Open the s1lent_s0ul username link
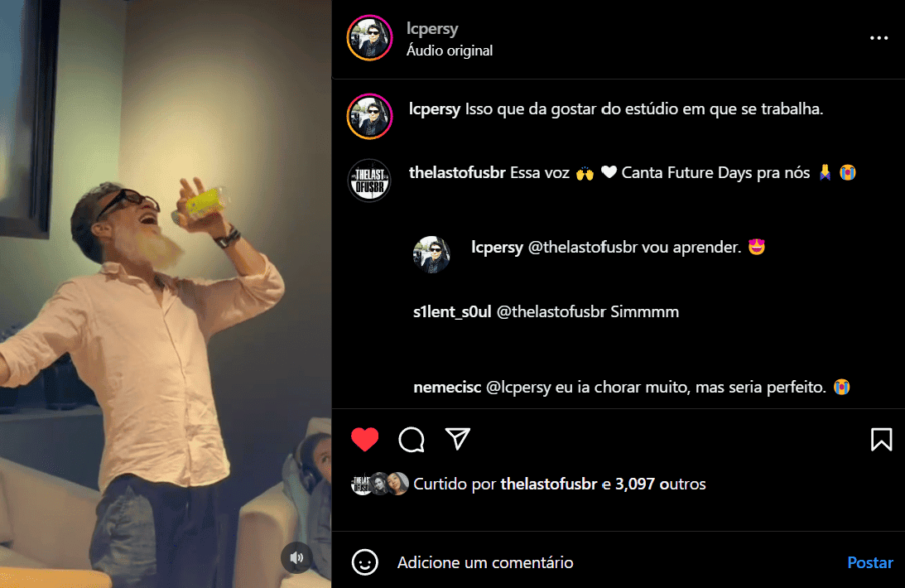This screenshot has width=905, height=588. (x=452, y=311)
